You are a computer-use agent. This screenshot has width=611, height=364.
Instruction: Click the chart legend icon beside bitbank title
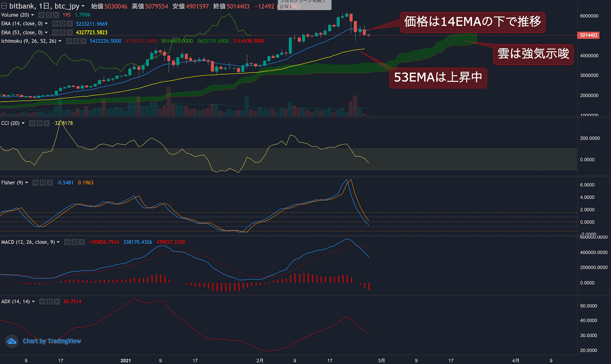tap(4, 5)
